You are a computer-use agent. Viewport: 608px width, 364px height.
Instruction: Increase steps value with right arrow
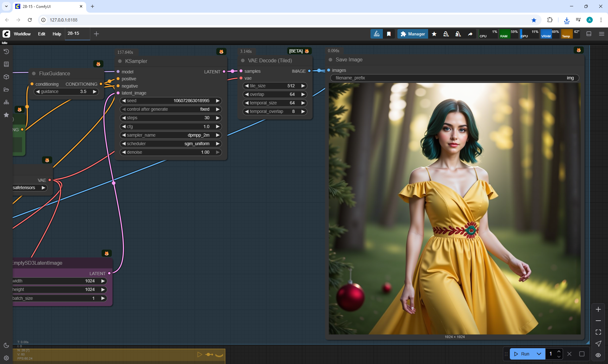pos(218,118)
